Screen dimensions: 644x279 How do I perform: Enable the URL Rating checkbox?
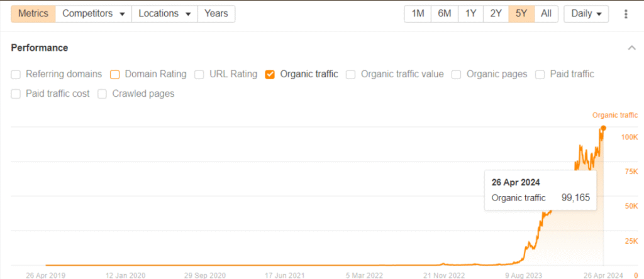point(199,74)
